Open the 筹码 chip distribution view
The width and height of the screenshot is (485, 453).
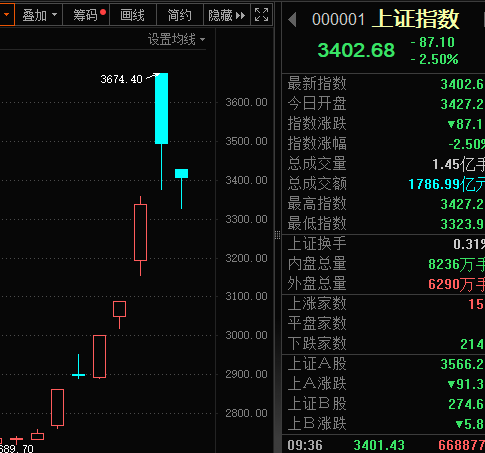[86, 15]
